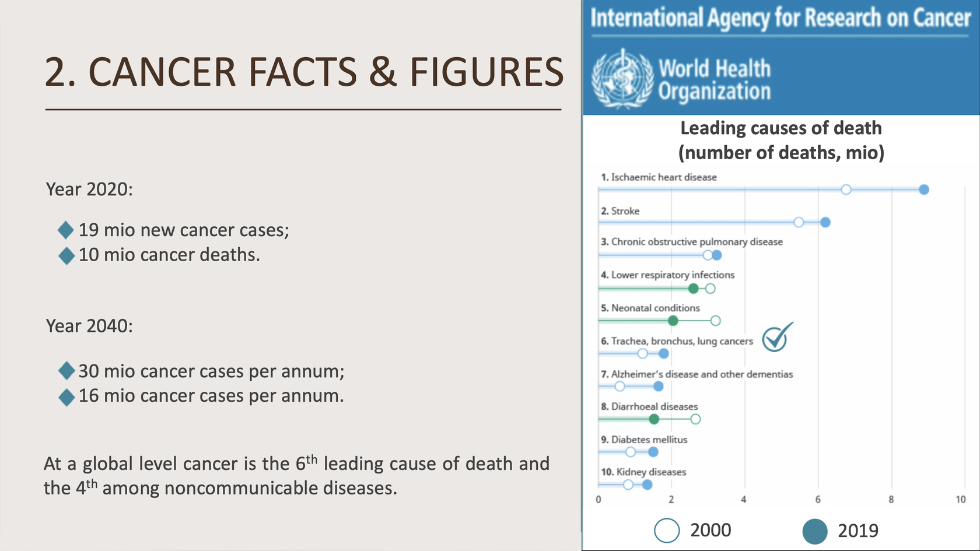Click the hollow 2000 legend circle

[667, 531]
